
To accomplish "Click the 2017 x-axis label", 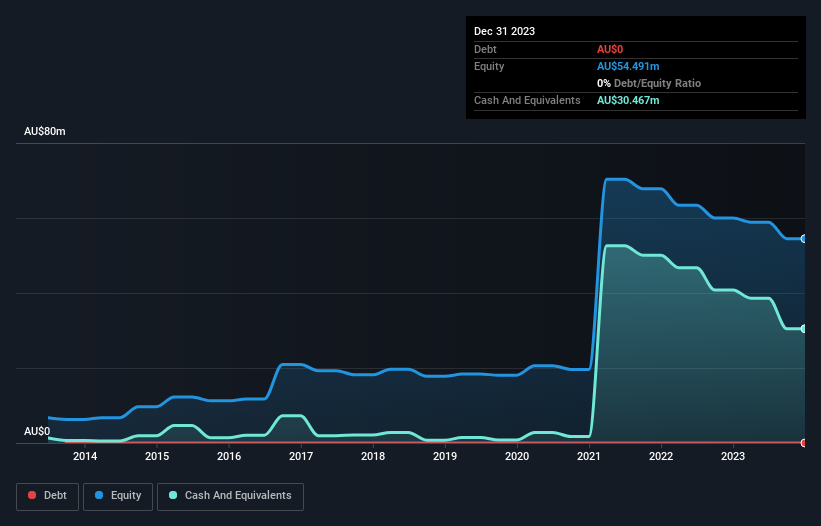I will pos(301,456).
